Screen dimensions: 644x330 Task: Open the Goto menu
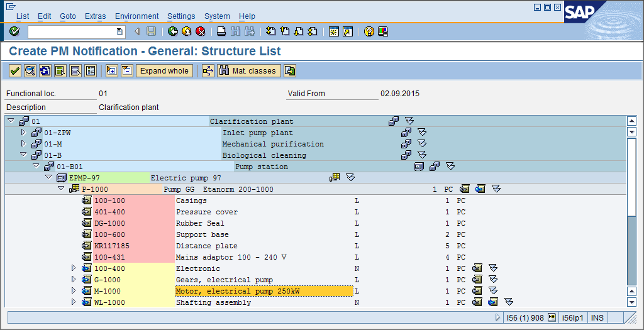(x=68, y=16)
